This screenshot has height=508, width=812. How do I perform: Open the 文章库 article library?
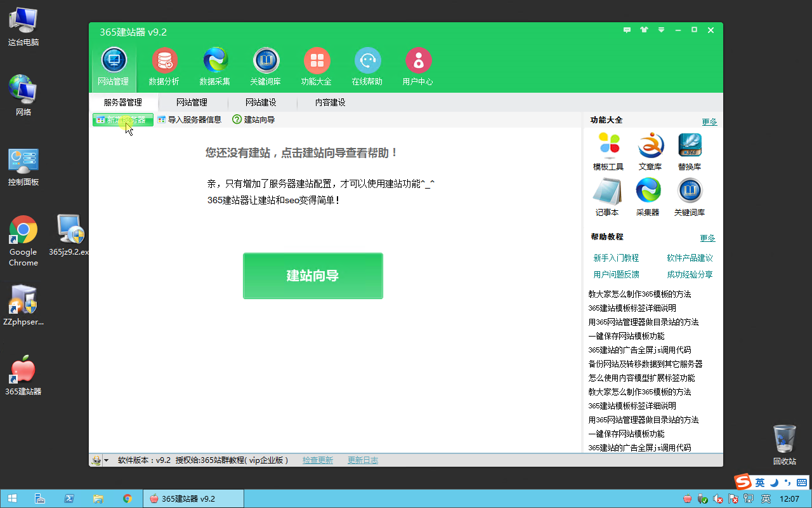coord(650,152)
